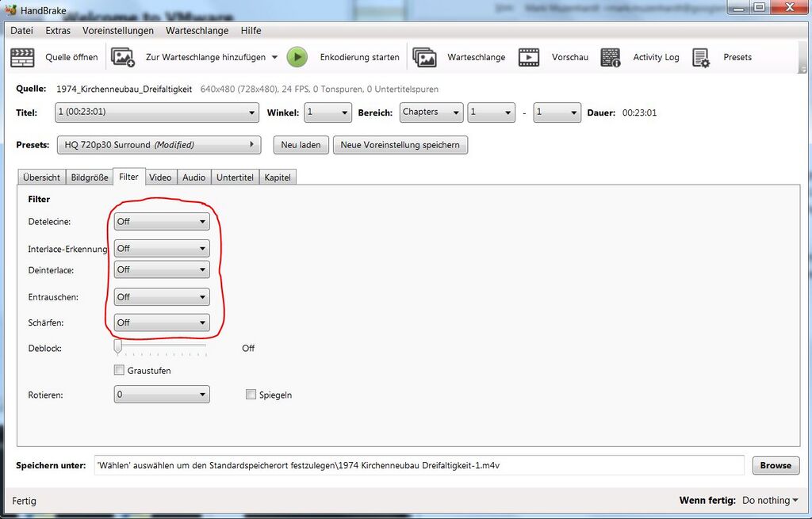Click the Zur Warteschlange hinzufügen icon
The width and height of the screenshot is (812, 519).
tap(123, 57)
